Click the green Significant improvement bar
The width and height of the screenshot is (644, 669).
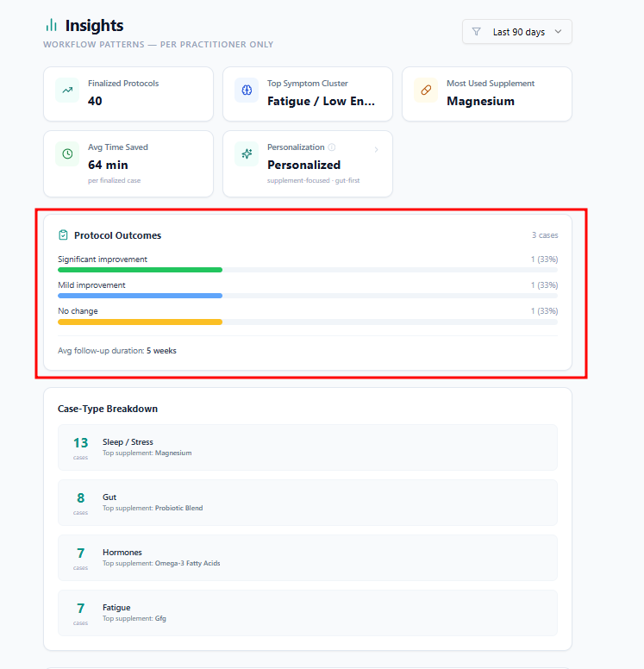click(x=140, y=270)
